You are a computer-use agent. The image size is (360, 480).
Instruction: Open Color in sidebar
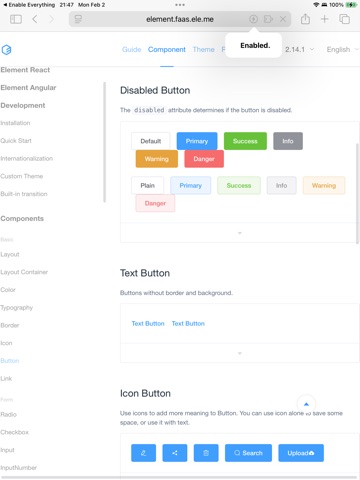tap(8, 290)
